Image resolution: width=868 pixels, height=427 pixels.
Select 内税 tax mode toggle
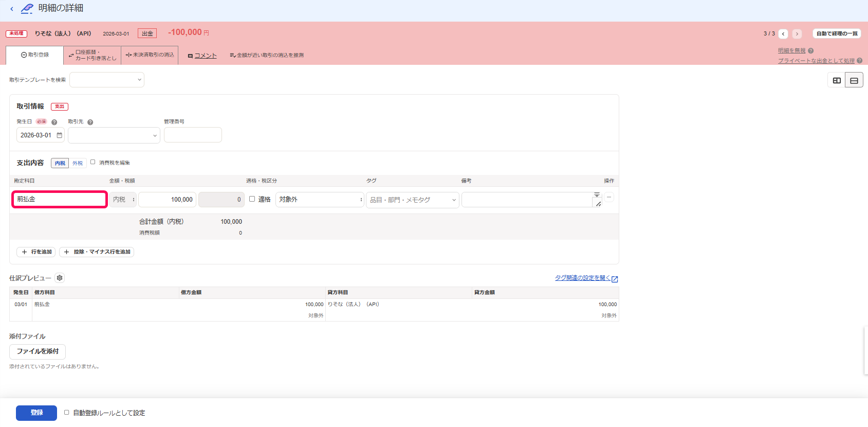(x=60, y=163)
